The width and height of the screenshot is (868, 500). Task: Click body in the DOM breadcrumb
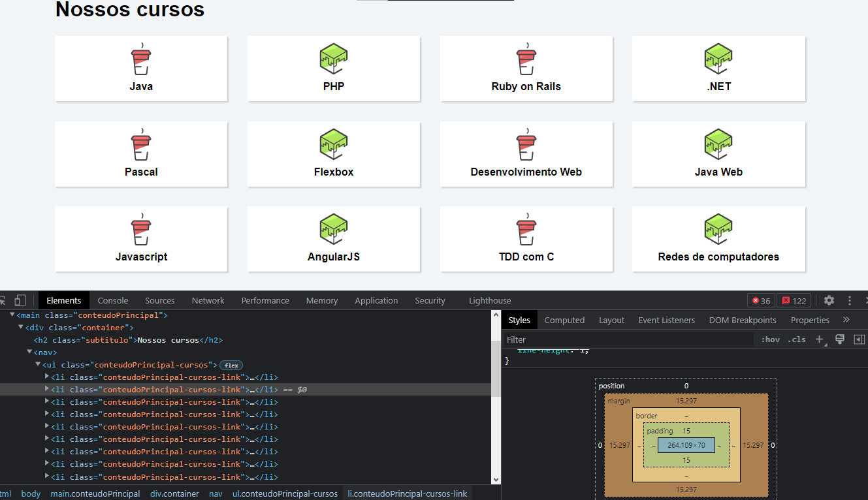click(31, 493)
